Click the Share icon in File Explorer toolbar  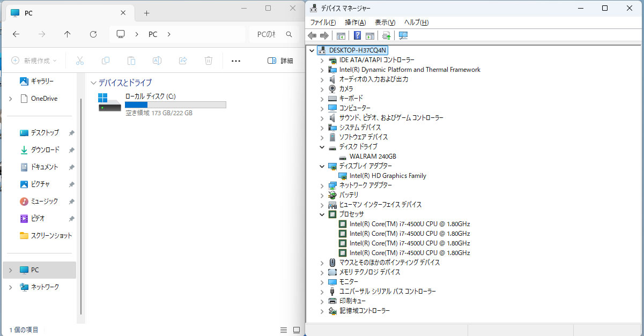click(183, 61)
